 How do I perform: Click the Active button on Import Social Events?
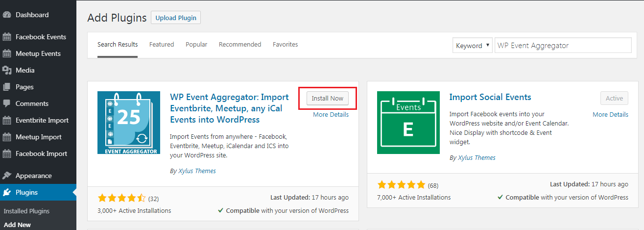click(x=614, y=99)
